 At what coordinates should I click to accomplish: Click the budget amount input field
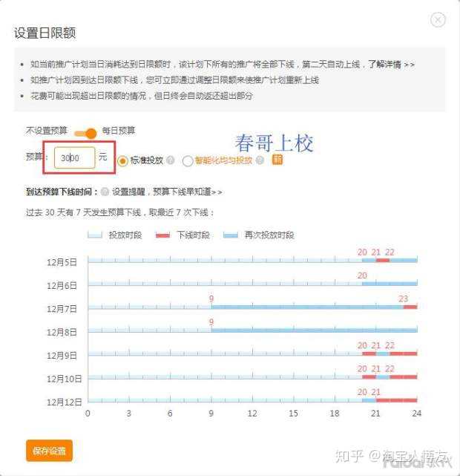click(75, 157)
